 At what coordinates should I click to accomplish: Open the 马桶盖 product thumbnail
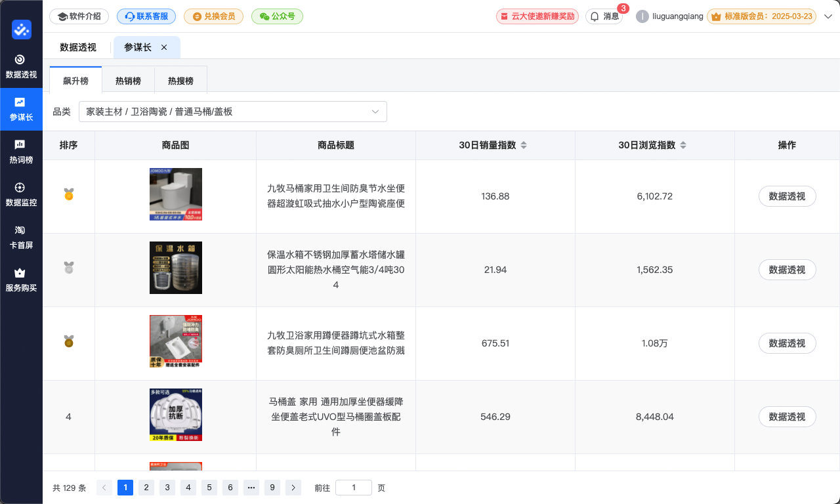176,415
